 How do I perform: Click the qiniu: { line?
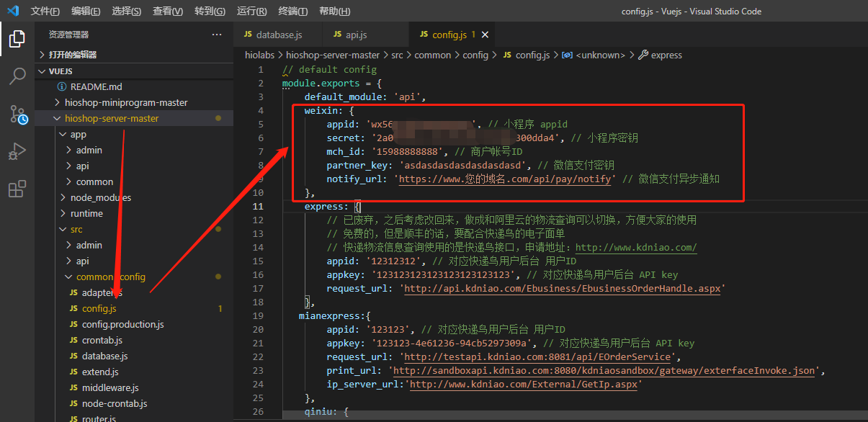point(326,411)
